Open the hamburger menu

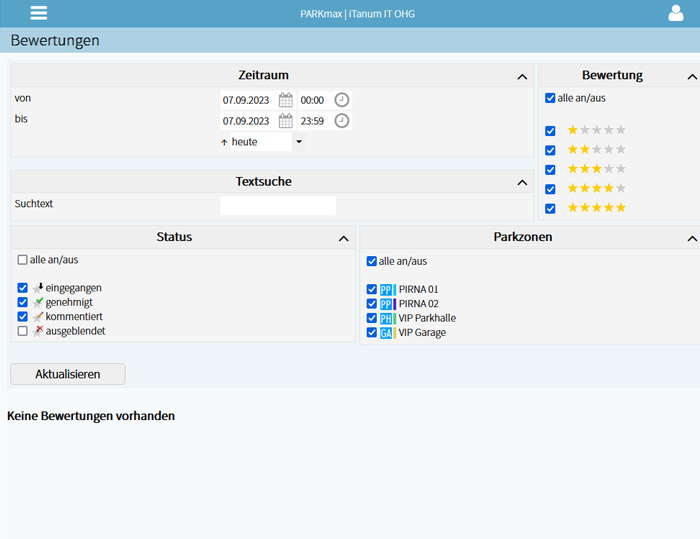39,13
